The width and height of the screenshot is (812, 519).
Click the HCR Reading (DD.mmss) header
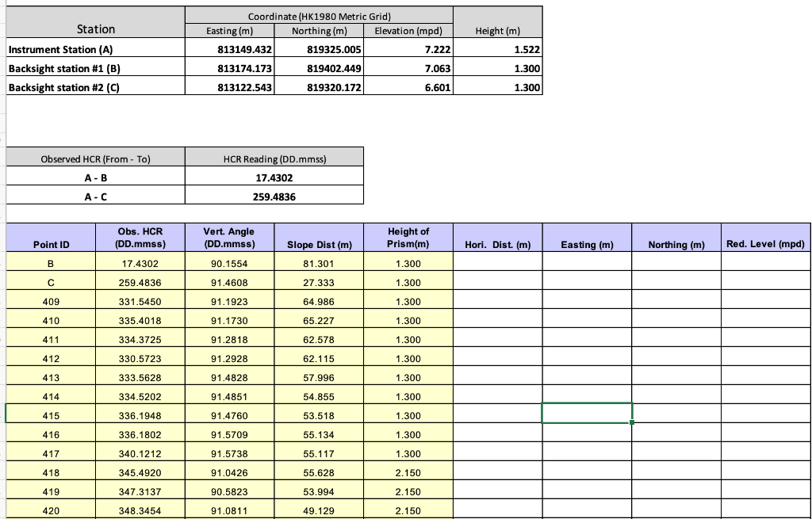pyautogui.click(x=274, y=158)
